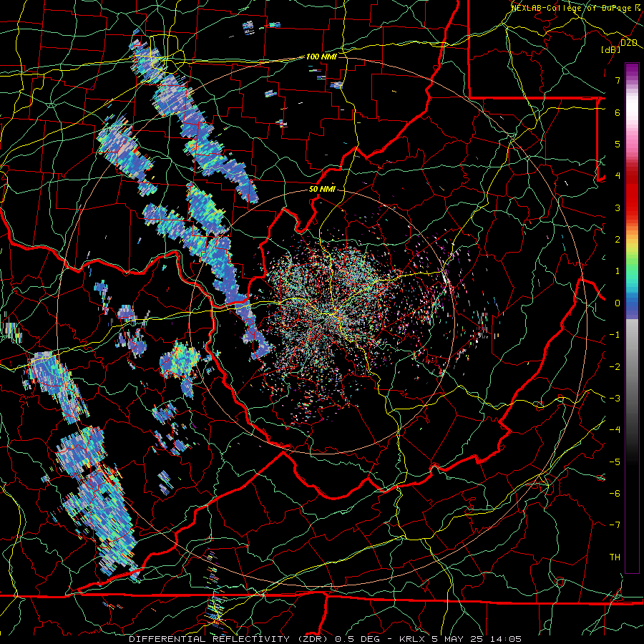Click the "5 MAY 25" date text
644x644 pixels.
(457, 639)
